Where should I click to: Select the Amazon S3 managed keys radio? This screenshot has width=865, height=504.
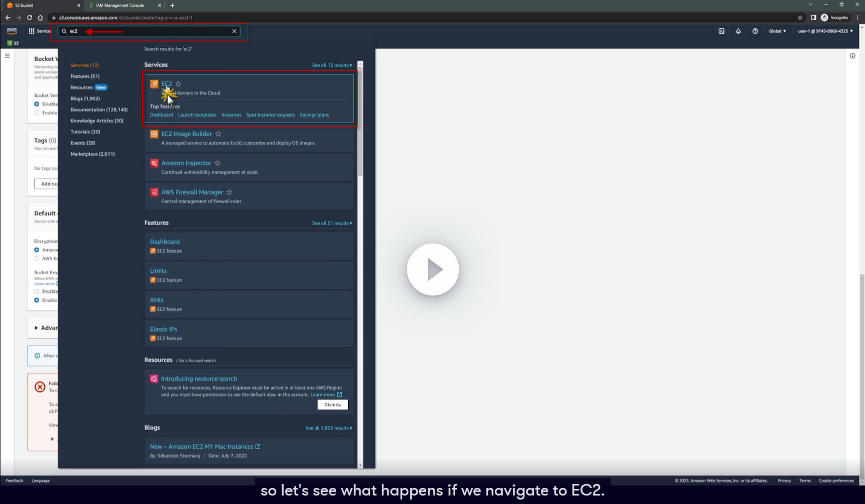[x=37, y=250]
